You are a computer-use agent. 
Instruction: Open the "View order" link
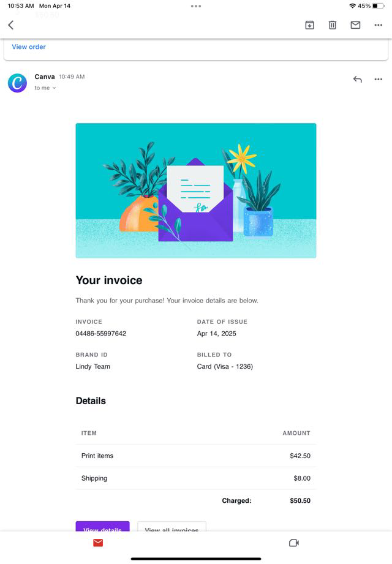coord(29,47)
